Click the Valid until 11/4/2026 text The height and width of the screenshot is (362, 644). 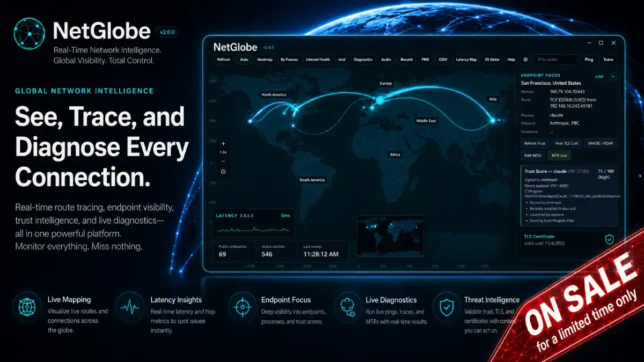[x=545, y=243]
